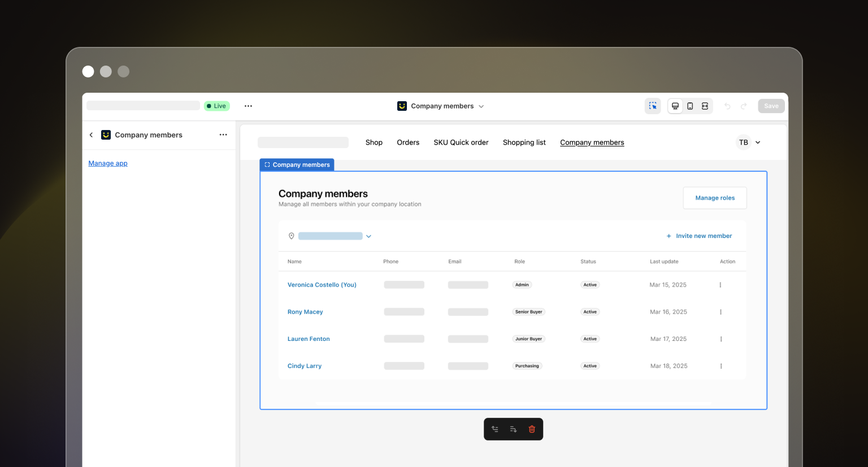Open the SKU Quick order tab

[461, 142]
